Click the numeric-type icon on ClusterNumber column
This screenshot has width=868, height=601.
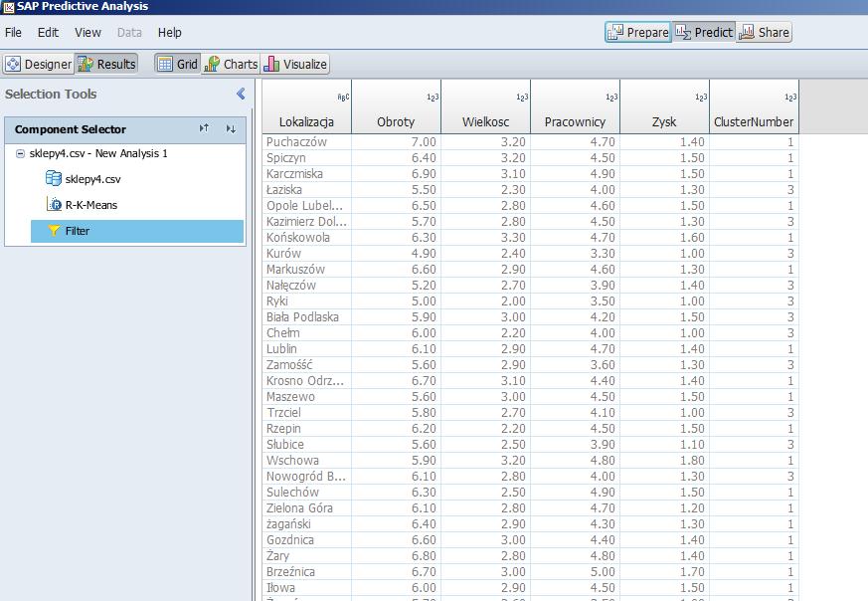[x=790, y=98]
